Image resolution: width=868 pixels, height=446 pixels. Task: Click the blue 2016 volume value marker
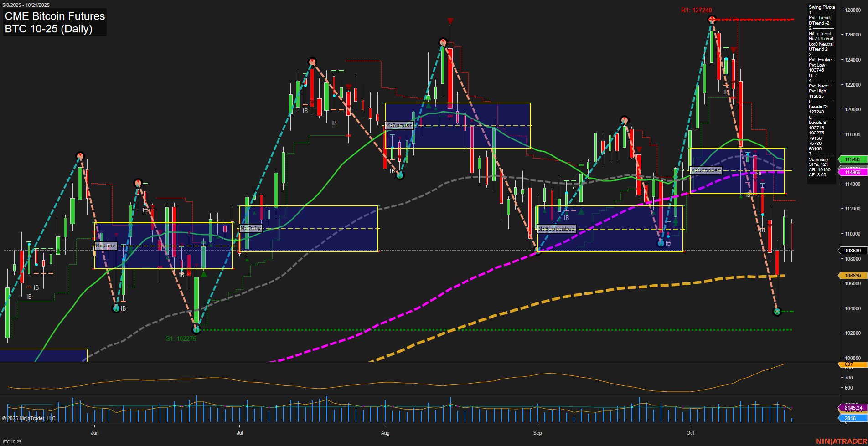pyautogui.click(x=851, y=417)
